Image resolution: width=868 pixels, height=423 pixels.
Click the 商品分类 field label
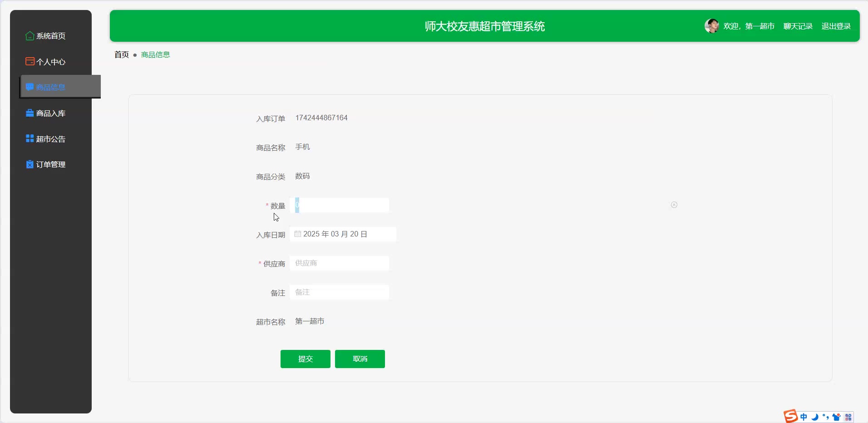pyautogui.click(x=271, y=177)
